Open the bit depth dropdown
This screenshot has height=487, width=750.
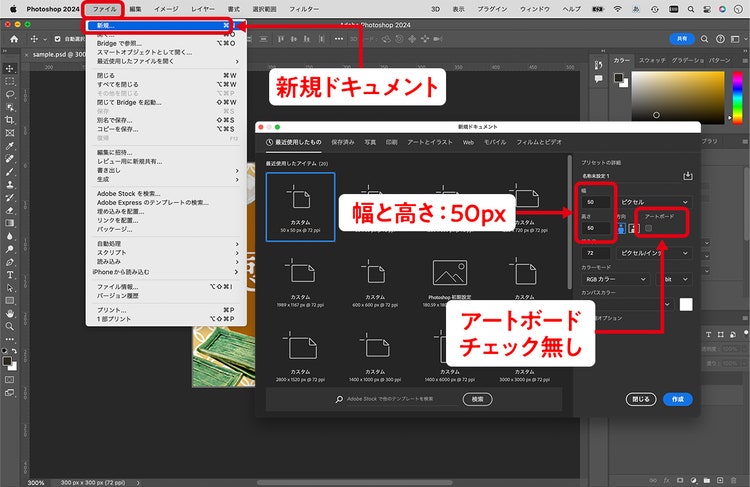(675, 279)
